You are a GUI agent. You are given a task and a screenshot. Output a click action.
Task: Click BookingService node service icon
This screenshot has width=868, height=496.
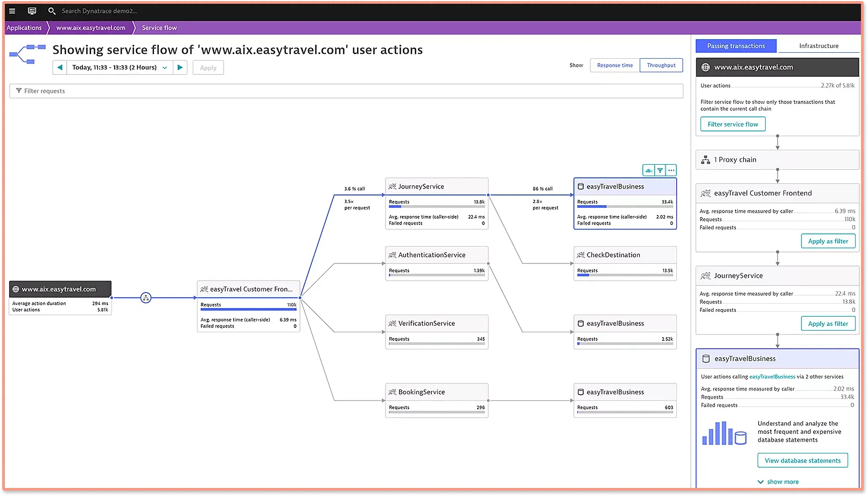click(393, 392)
